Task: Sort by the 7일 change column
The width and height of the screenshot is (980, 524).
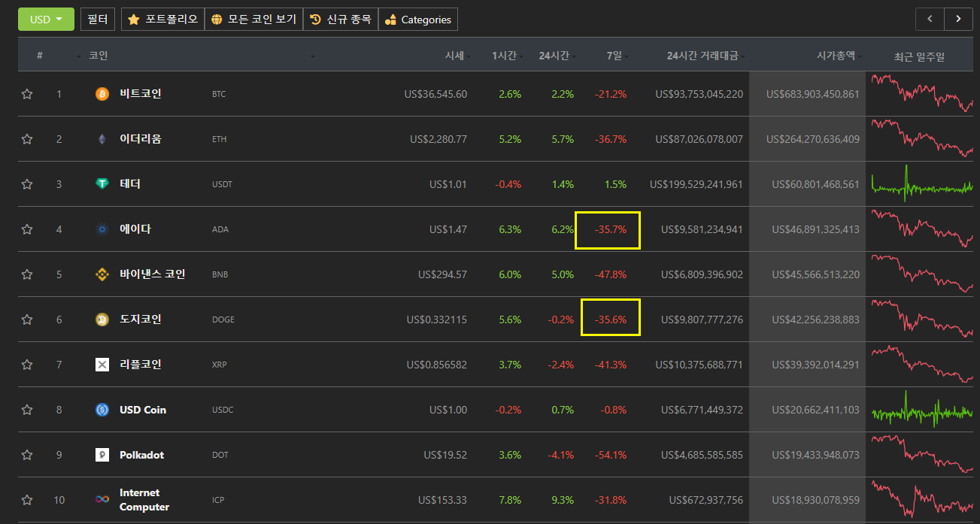Action: click(614, 56)
